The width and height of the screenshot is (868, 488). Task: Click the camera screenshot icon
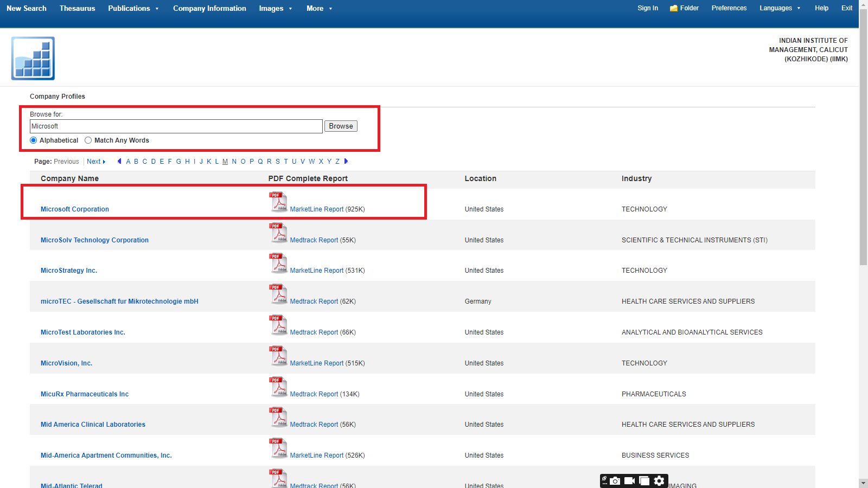(x=615, y=481)
